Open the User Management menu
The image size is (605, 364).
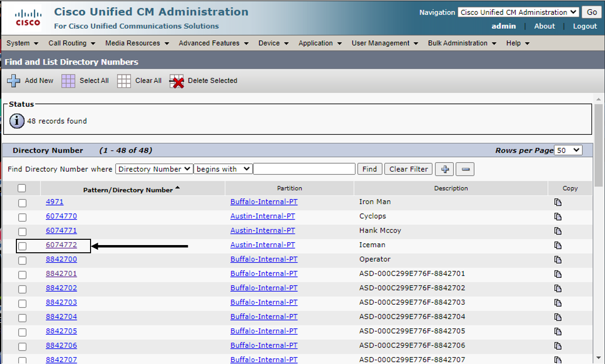pos(385,43)
